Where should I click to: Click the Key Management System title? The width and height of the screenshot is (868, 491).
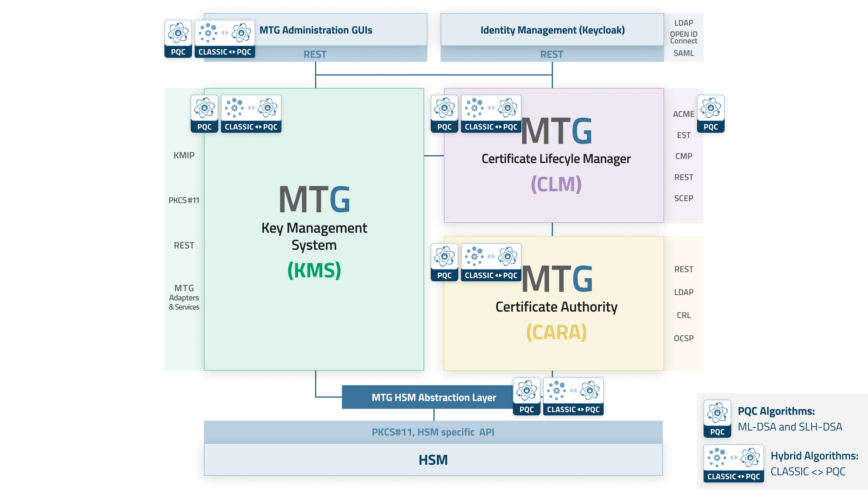[x=314, y=236]
